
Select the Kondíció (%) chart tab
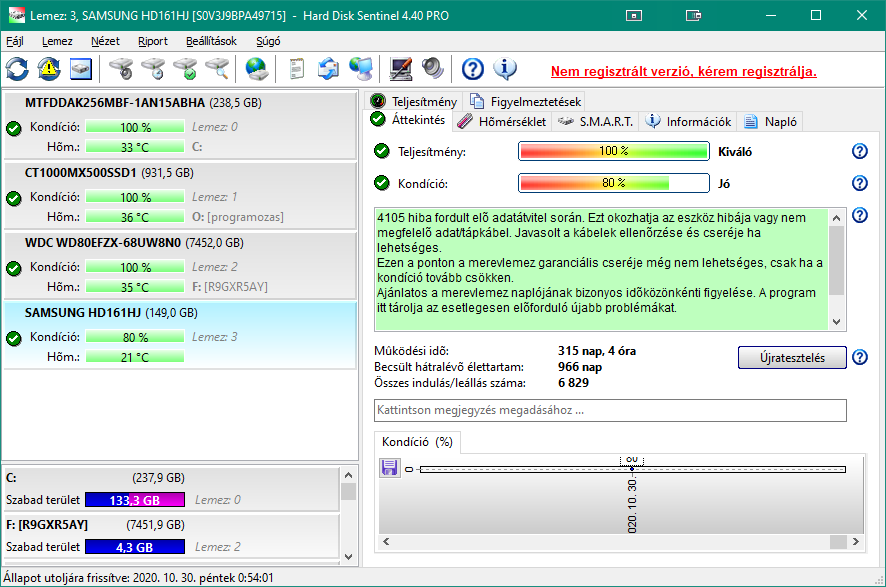(417, 442)
